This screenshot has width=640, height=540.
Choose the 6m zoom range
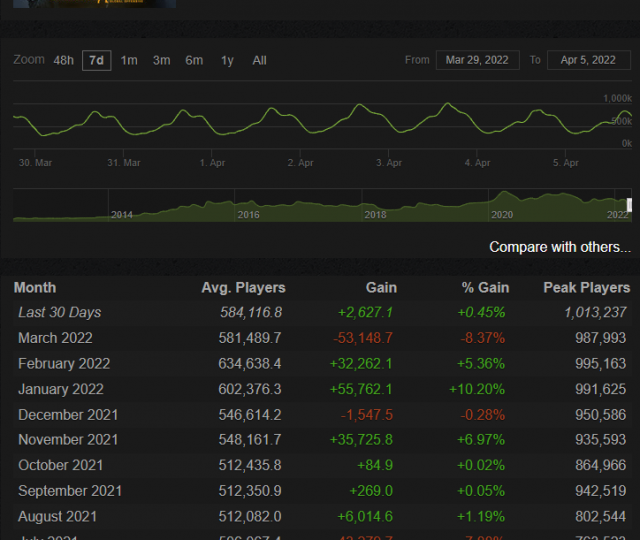[194, 60]
